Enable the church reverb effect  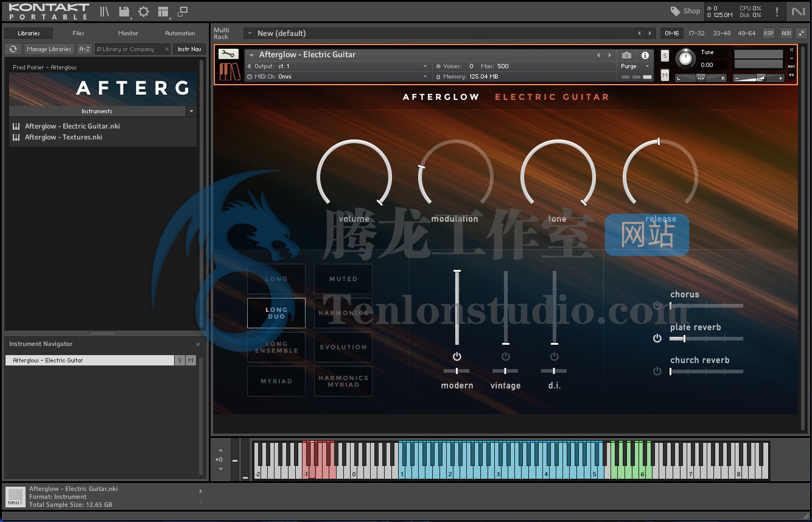pyautogui.click(x=657, y=371)
